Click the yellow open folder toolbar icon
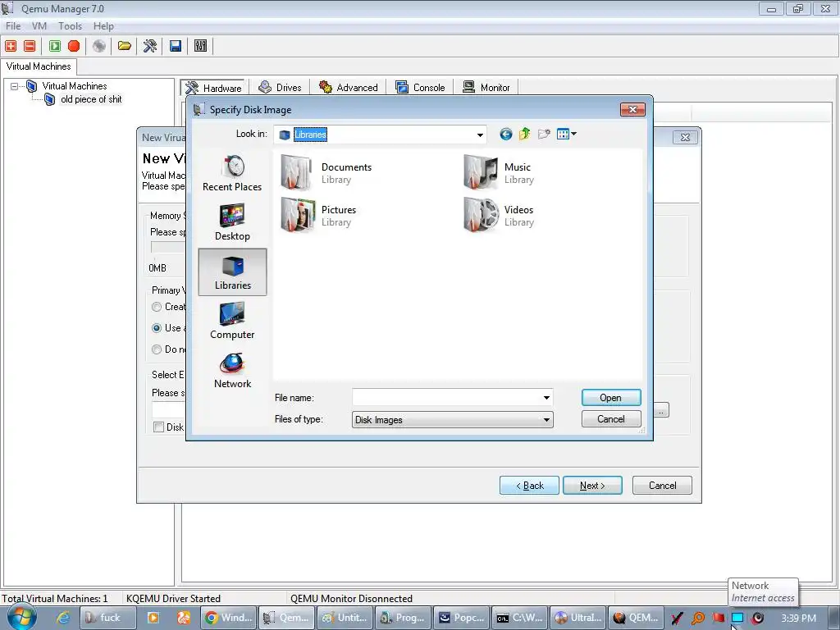 click(x=125, y=46)
